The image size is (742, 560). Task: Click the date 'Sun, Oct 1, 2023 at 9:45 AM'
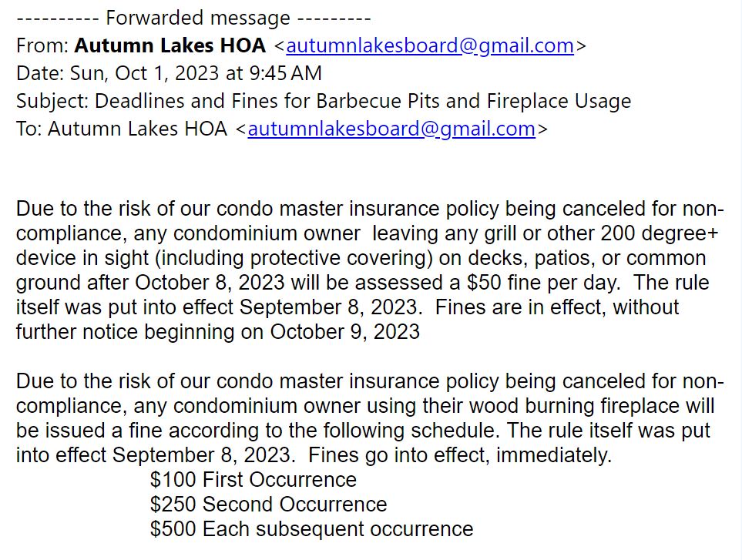coord(196,73)
